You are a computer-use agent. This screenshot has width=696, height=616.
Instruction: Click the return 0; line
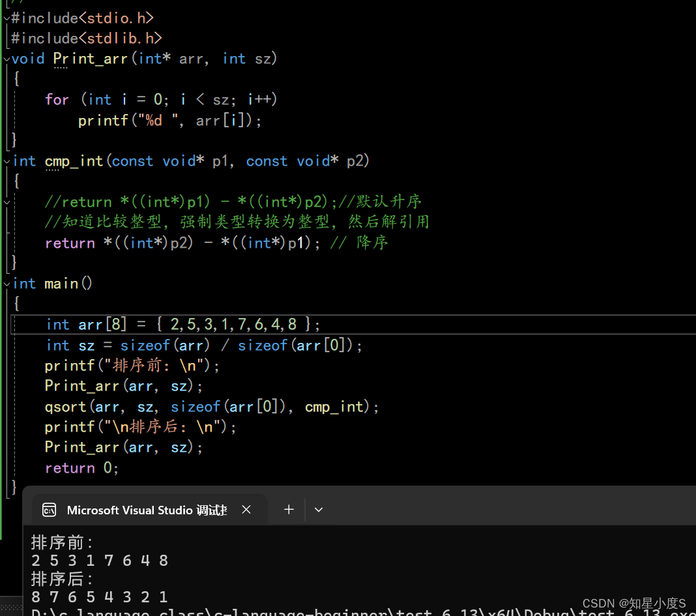pos(81,468)
